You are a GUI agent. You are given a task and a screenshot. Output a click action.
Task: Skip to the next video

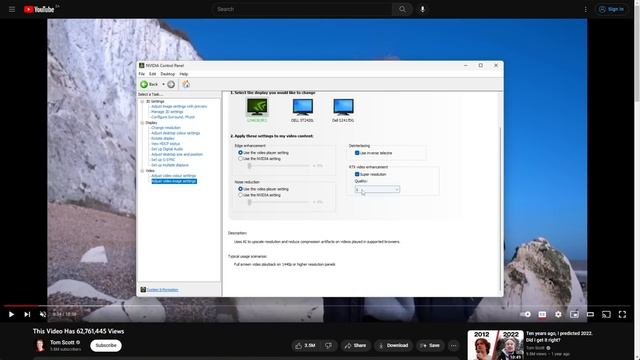point(27,314)
